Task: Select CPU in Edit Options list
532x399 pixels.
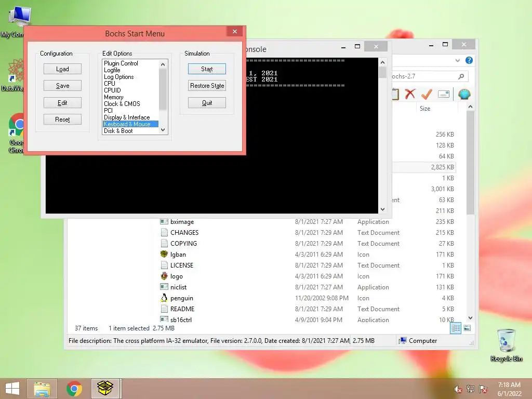Action: 109,84
